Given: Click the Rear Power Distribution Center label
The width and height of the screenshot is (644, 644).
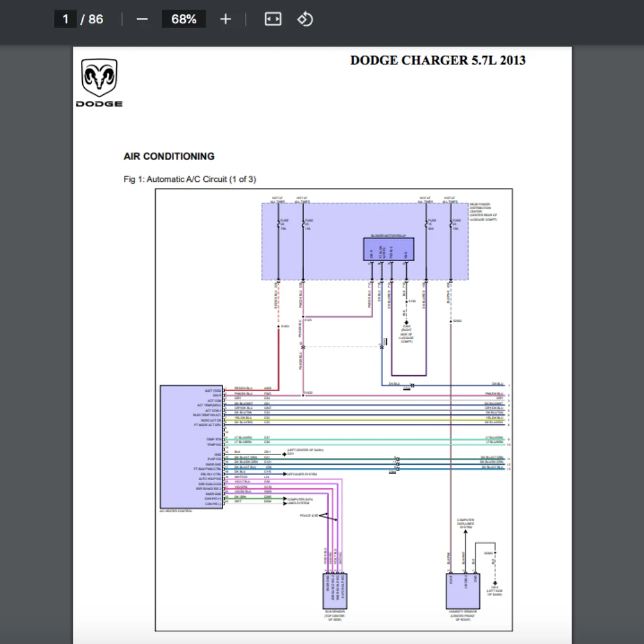Looking at the screenshot, I should [x=483, y=212].
